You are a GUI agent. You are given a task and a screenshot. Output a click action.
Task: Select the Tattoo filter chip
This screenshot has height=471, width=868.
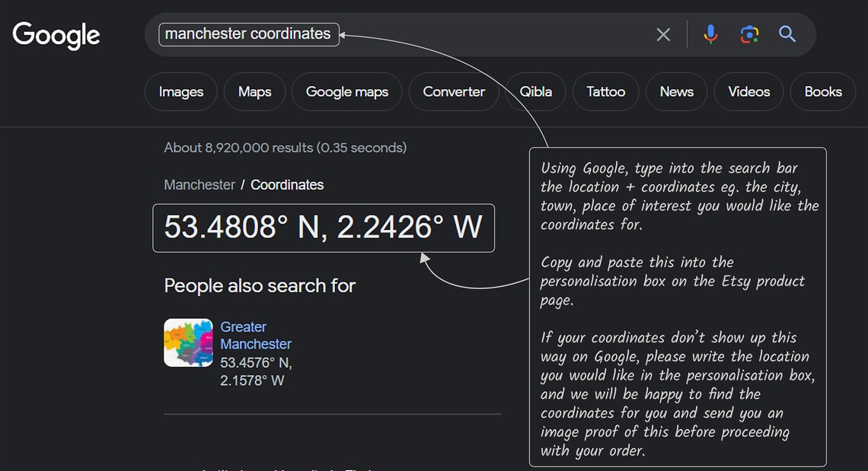pyautogui.click(x=605, y=92)
